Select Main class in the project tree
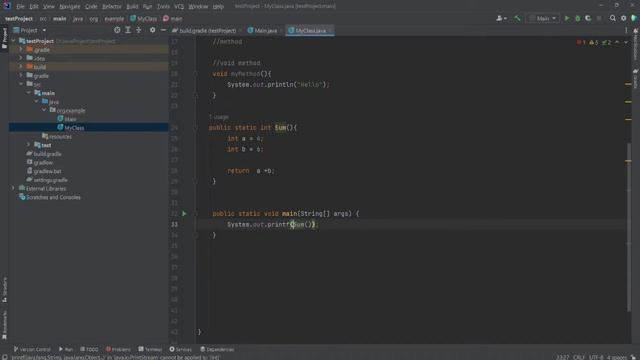The height and width of the screenshot is (360, 640). (70, 119)
